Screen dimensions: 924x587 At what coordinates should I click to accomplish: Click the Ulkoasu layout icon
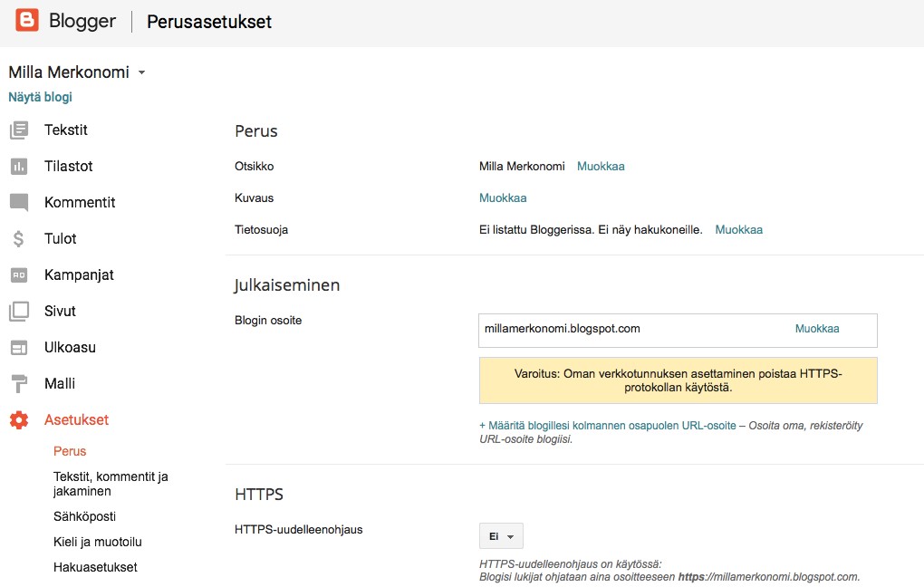(x=19, y=348)
